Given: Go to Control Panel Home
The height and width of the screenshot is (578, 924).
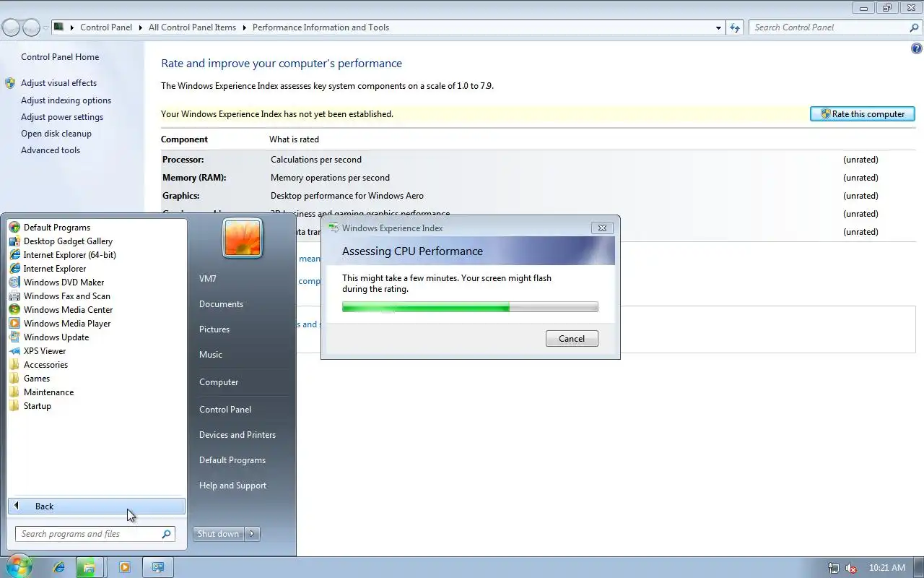Looking at the screenshot, I should tap(60, 57).
